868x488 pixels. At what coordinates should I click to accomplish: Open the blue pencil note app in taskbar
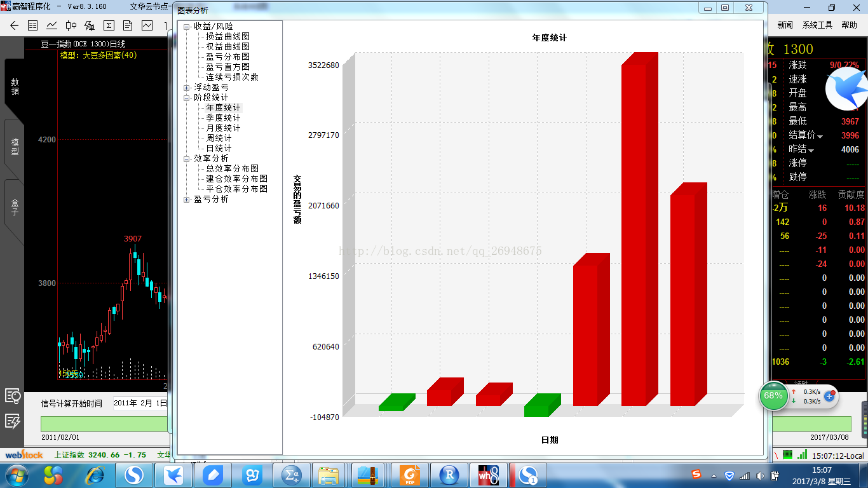(x=213, y=475)
